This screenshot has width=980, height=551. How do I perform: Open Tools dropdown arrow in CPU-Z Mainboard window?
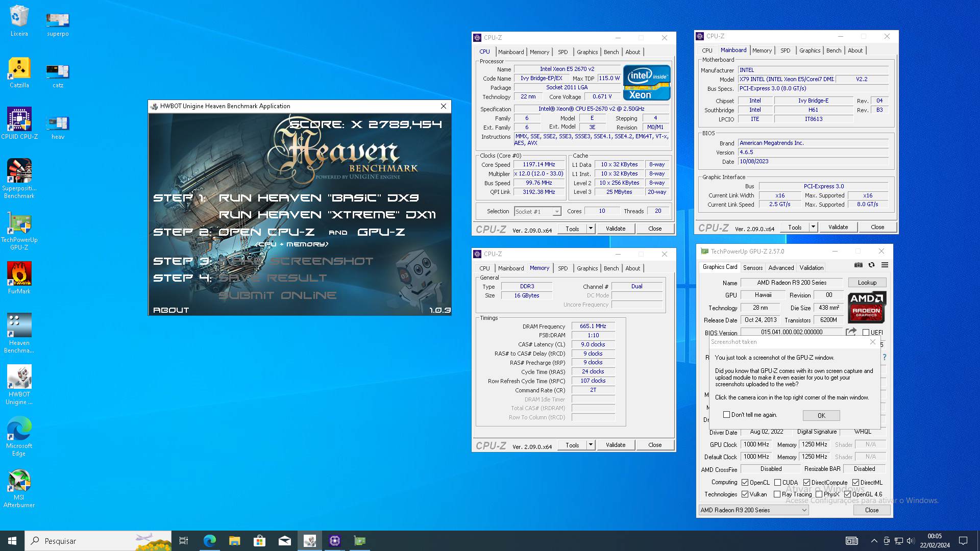pyautogui.click(x=813, y=227)
